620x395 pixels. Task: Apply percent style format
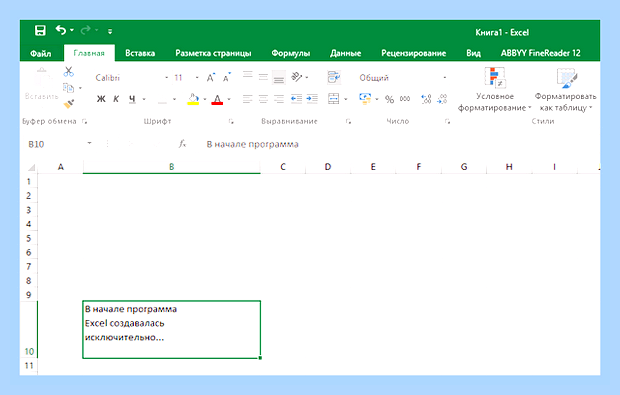pos(389,99)
